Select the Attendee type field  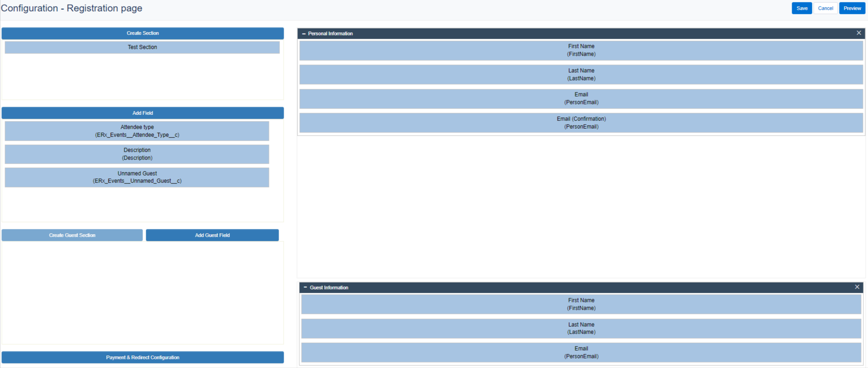137,131
